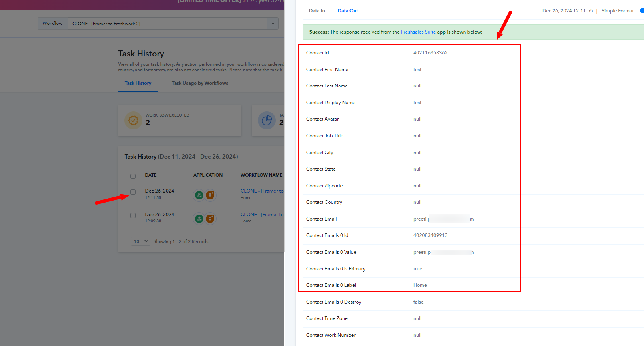Expand the dropdown arrow of the workflow selector

coord(273,24)
